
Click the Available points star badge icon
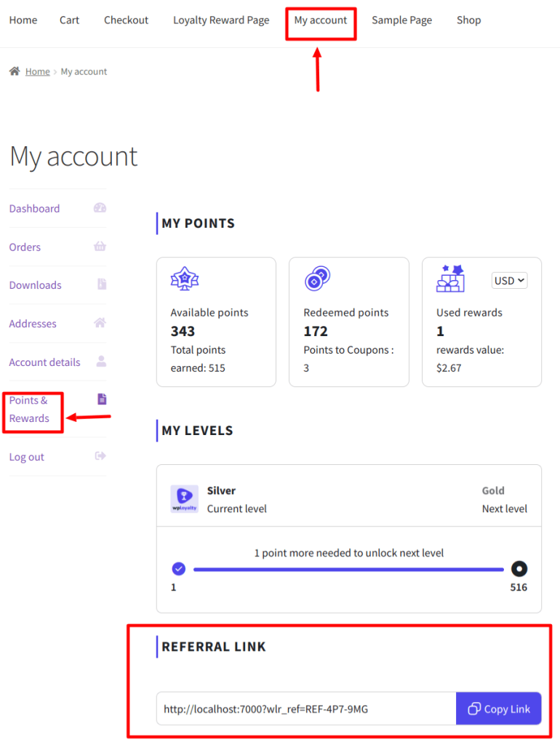185,279
